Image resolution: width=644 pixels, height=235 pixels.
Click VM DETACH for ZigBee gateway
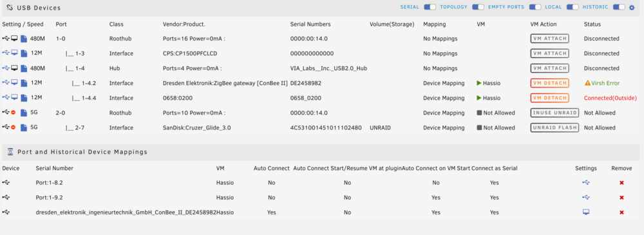549,83
